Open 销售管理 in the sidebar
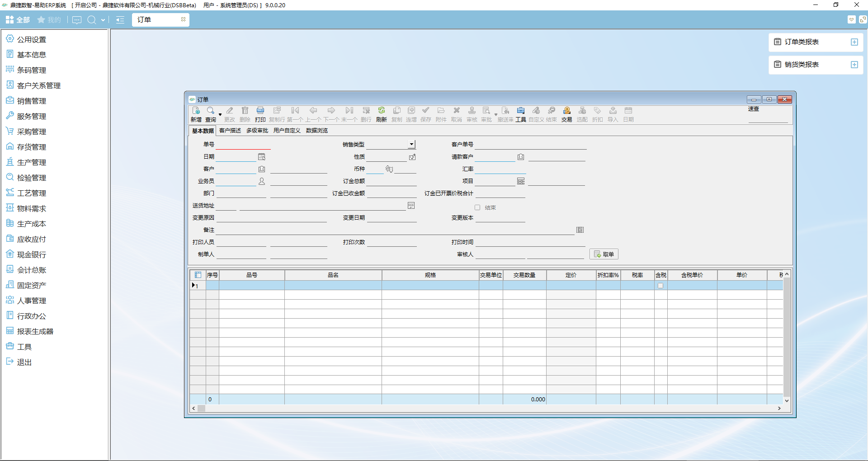The width and height of the screenshot is (868, 461). point(31,101)
